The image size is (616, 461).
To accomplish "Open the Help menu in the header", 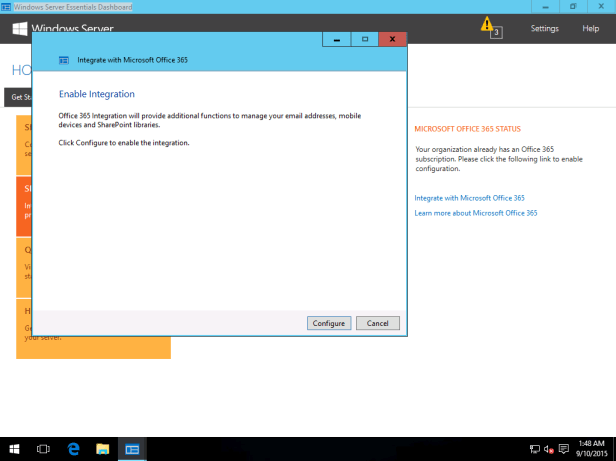I will (x=590, y=29).
